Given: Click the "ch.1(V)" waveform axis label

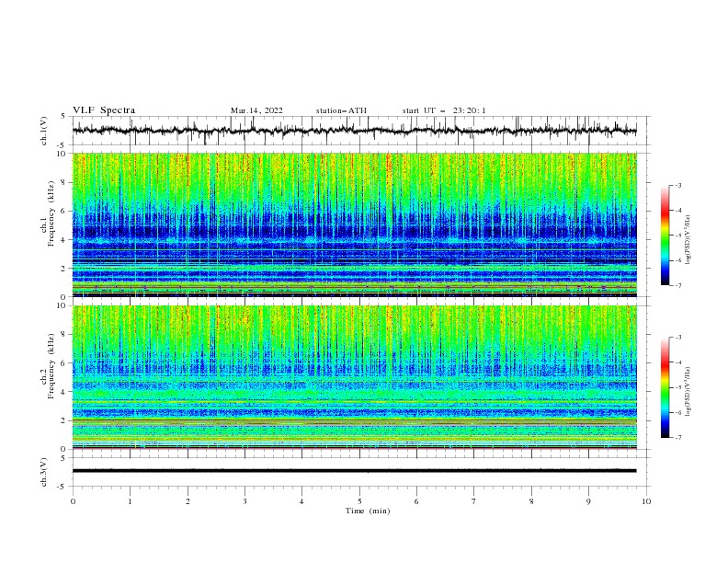Looking at the screenshot, I should pyautogui.click(x=44, y=131).
